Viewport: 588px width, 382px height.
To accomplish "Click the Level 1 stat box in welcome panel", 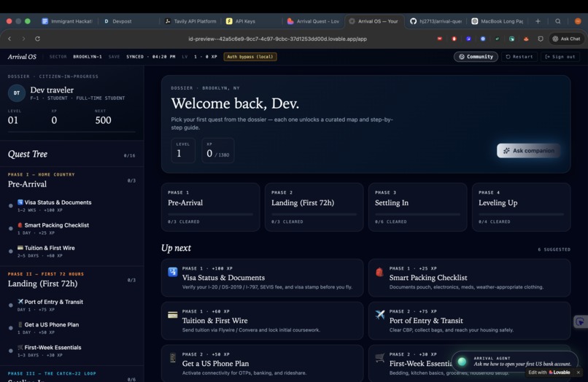I will [183, 150].
